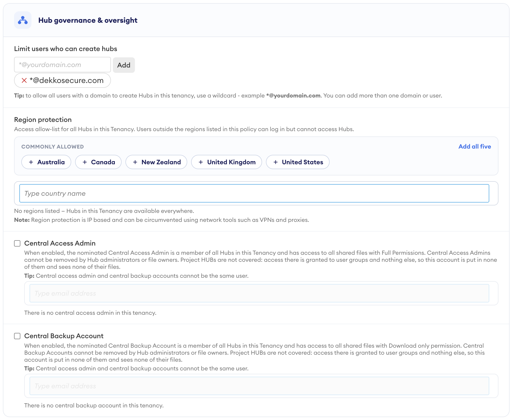Image resolution: width=512 pixels, height=420 pixels.
Task: Click There is no central access admin text
Action: (90, 313)
